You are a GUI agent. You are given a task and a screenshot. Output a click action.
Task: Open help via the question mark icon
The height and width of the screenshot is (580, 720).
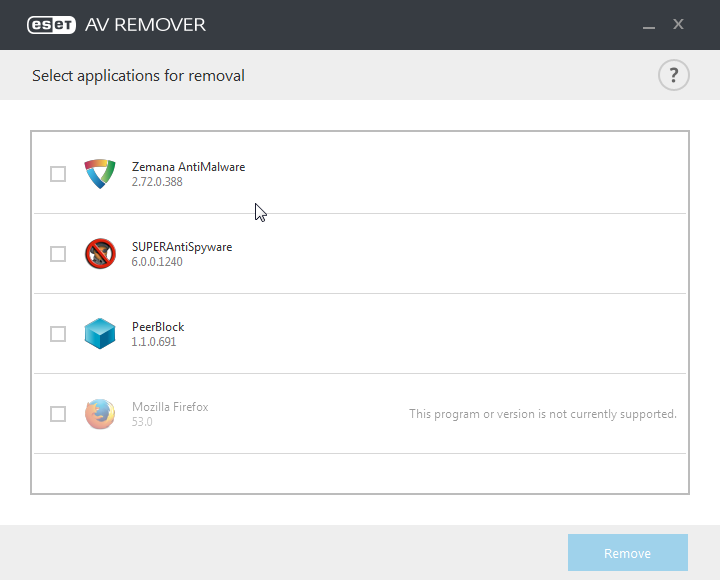point(673,75)
